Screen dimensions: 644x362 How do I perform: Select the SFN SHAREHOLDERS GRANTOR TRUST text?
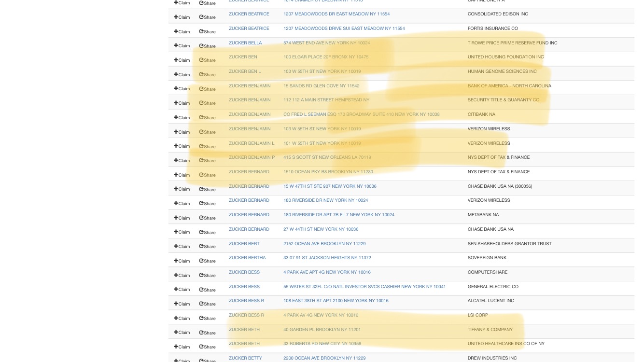[509, 244]
